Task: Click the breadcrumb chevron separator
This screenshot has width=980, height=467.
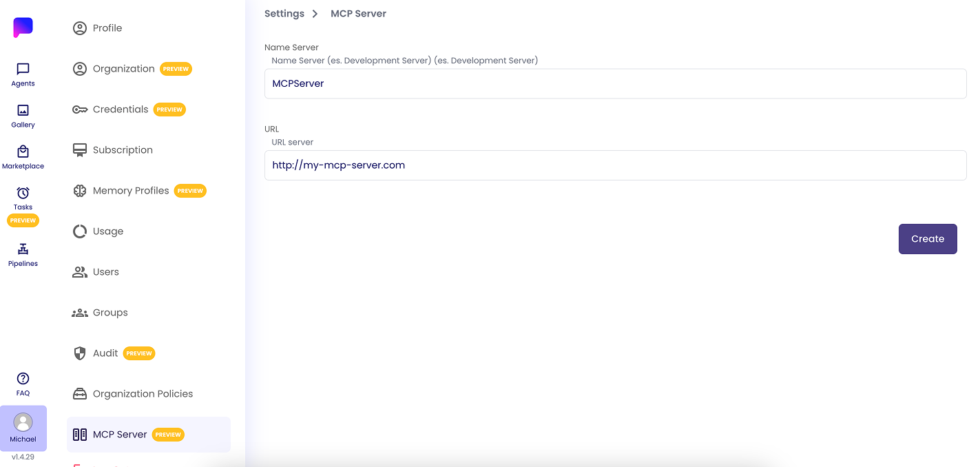Action: click(315, 14)
